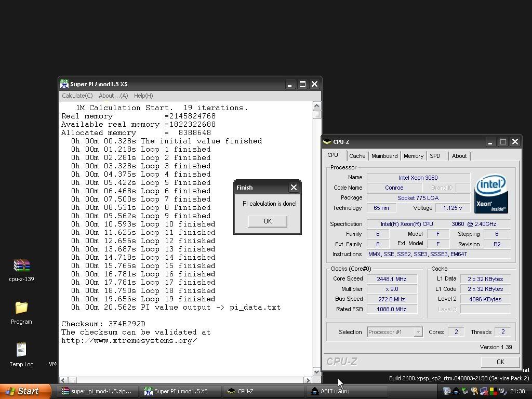Click the Bus Speed 272.0 MHz value
532x399 pixels.
pos(392,299)
